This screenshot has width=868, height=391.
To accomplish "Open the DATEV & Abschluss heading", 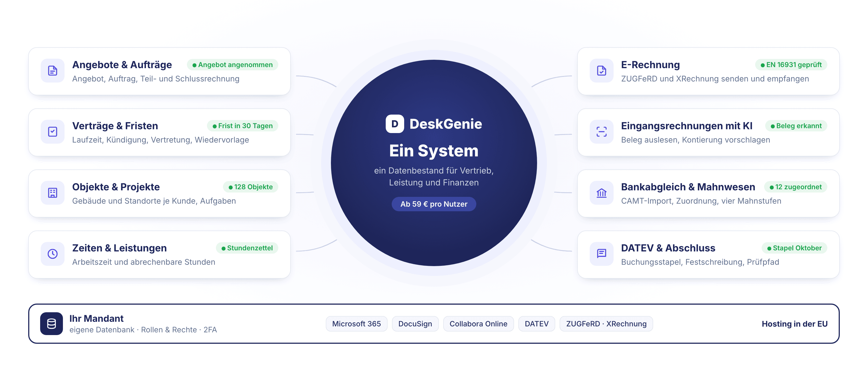I will coord(668,248).
